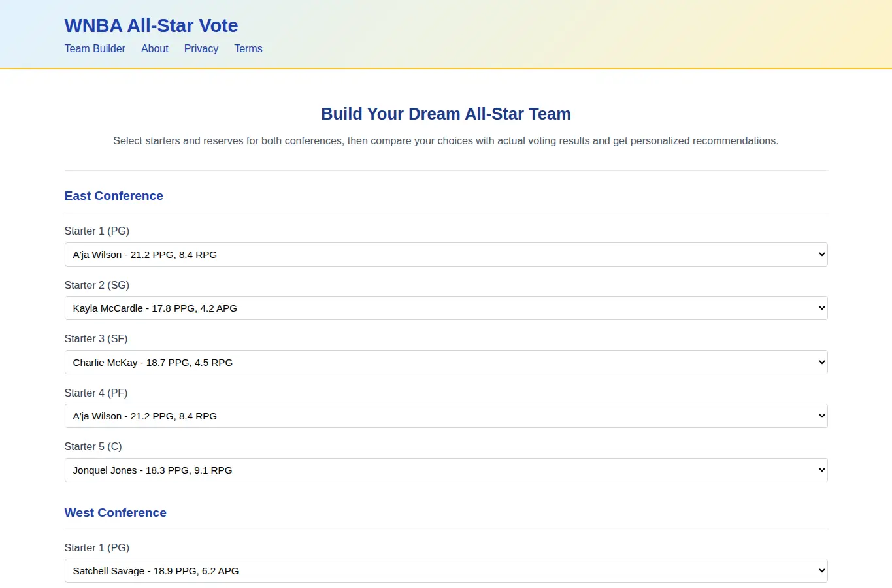Click the East Starter 3 (SF) label
This screenshot has height=588, width=892.
[96, 338]
